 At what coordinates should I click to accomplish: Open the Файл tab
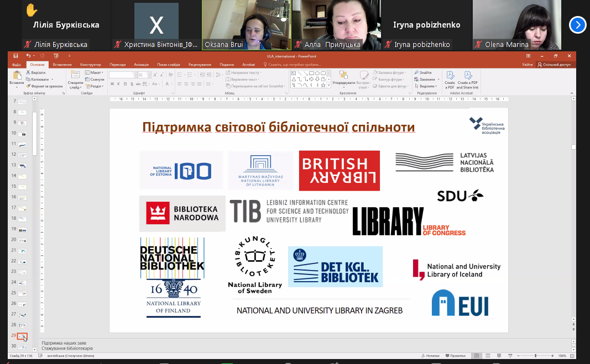(17, 65)
